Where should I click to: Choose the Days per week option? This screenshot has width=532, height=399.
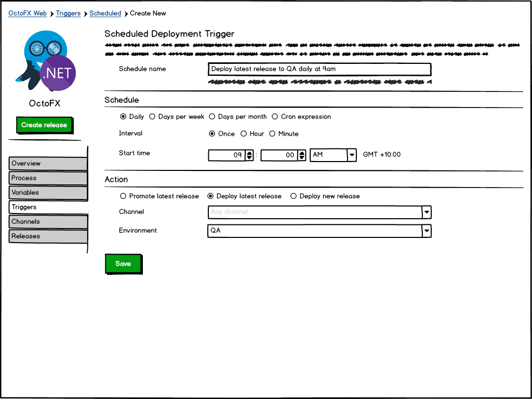(x=152, y=117)
